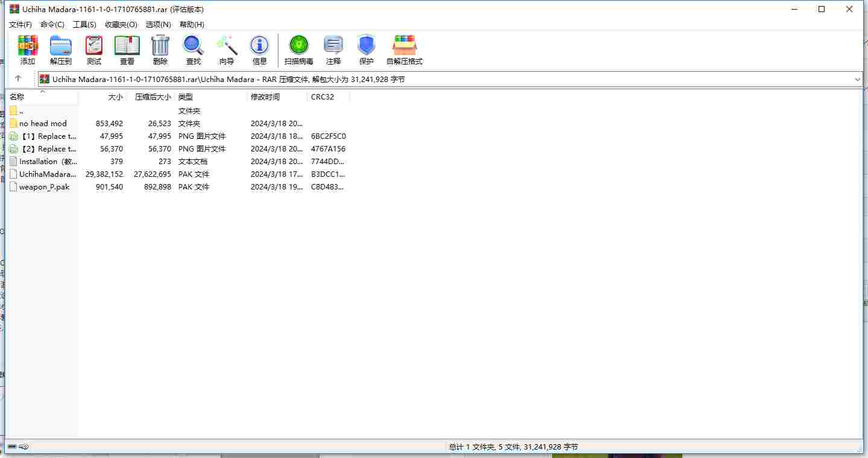Screen dimensions: 868x458
Task: Click the Extract To (解压到) icon
Action: point(61,46)
